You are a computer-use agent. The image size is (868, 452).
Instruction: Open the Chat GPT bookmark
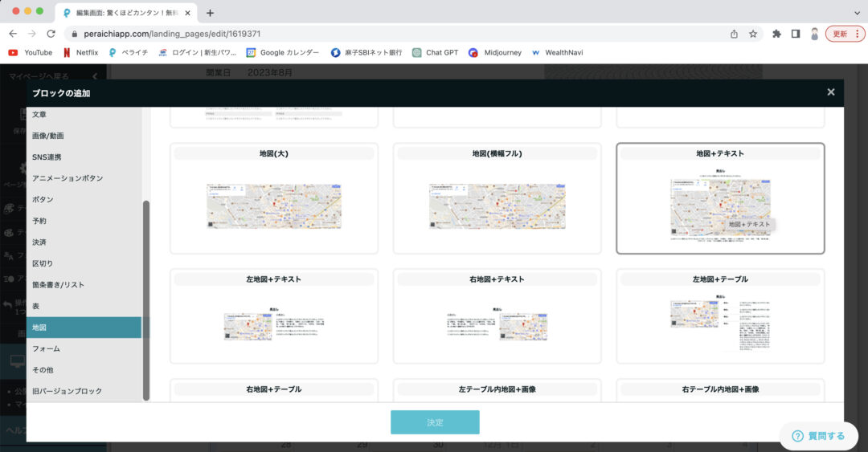(436, 52)
